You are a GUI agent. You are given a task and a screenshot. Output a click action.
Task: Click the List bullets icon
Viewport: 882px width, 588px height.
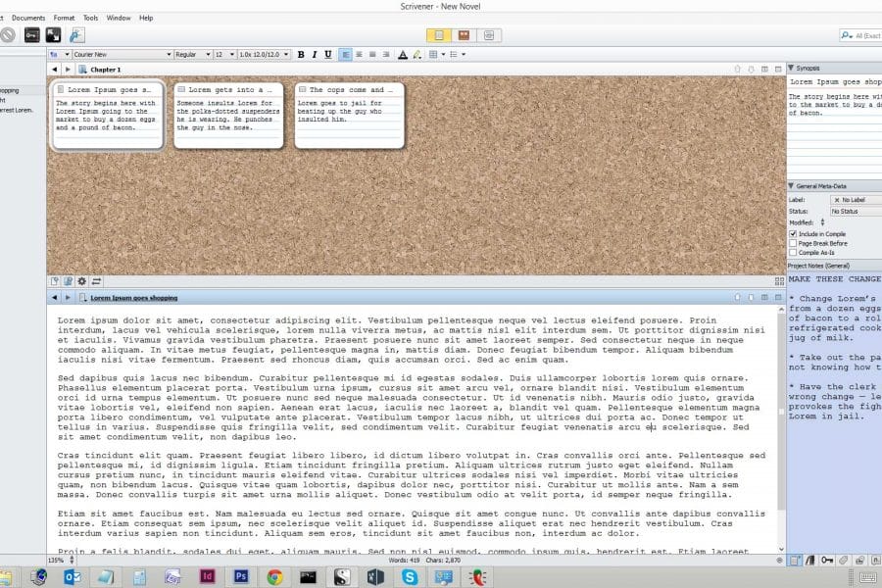tap(454, 55)
